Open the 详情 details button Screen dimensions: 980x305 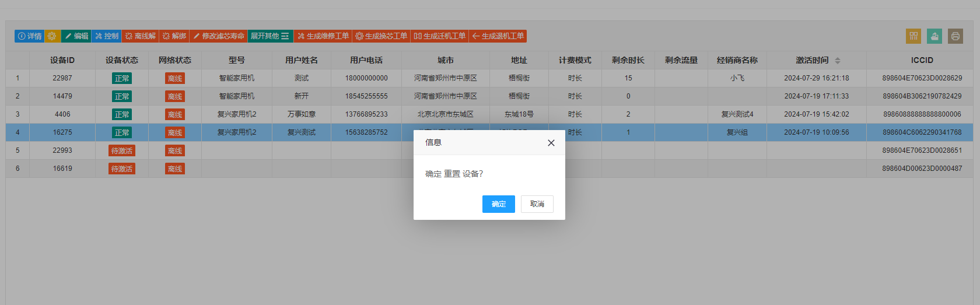click(x=30, y=36)
